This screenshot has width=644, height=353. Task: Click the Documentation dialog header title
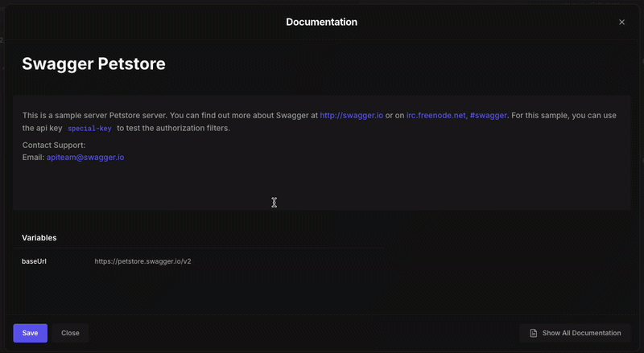point(321,23)
